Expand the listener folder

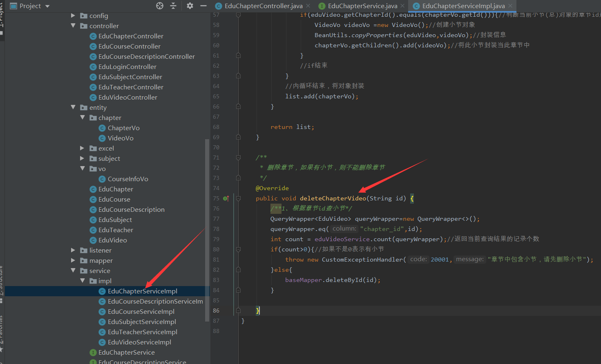click(73, 250)
